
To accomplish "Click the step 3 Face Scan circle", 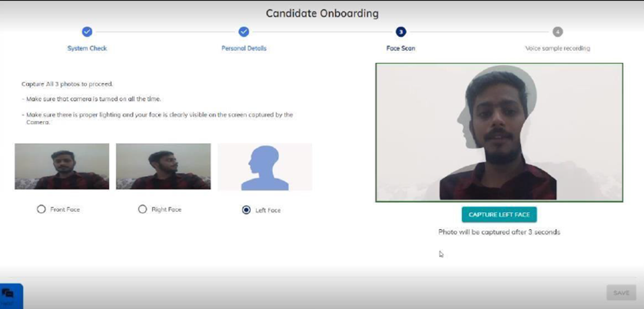I will click(x=401, y=32).
